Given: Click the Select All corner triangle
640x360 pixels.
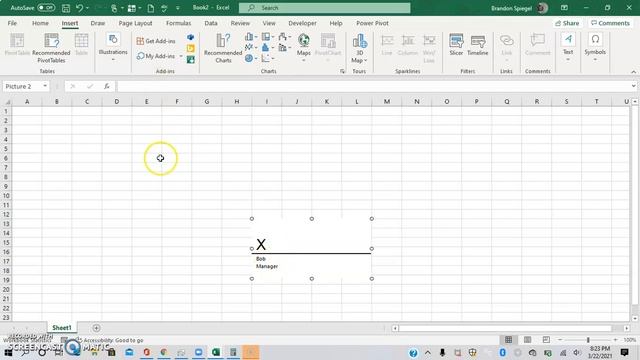Looking at the screenshot, I should [7, 102].
